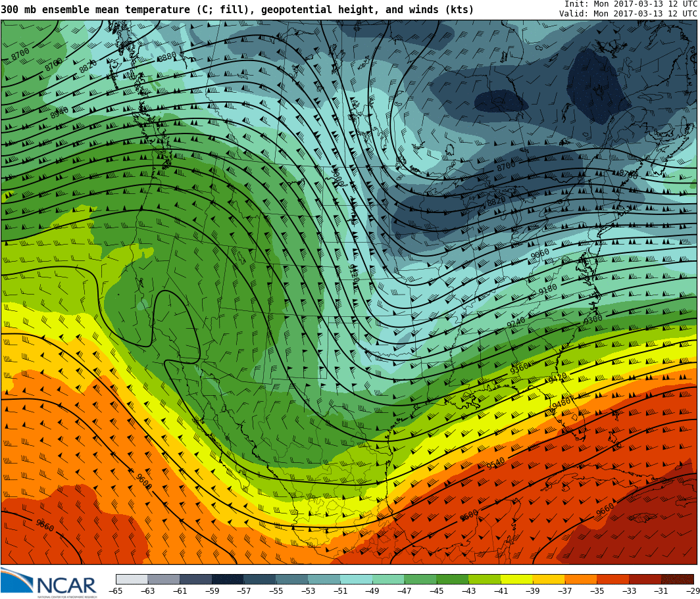
Task: Click the -57 colorbar tick label
Action: 244,591
